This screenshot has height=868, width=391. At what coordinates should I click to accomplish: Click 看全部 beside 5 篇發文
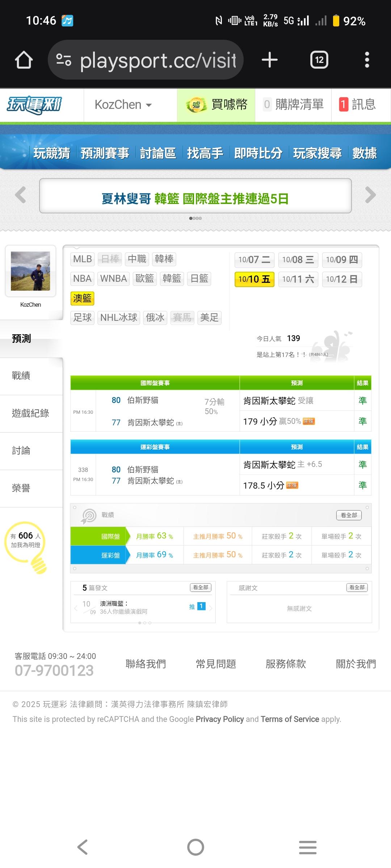201,587
